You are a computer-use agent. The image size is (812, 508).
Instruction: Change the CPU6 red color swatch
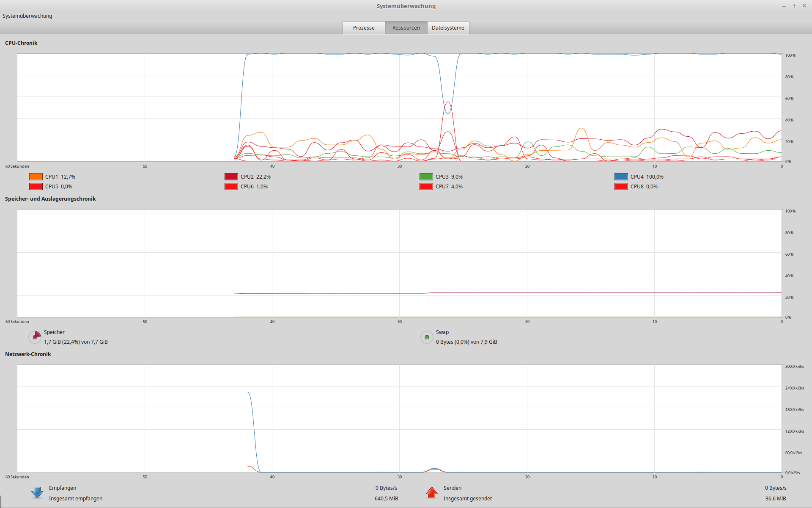(231, 187)
